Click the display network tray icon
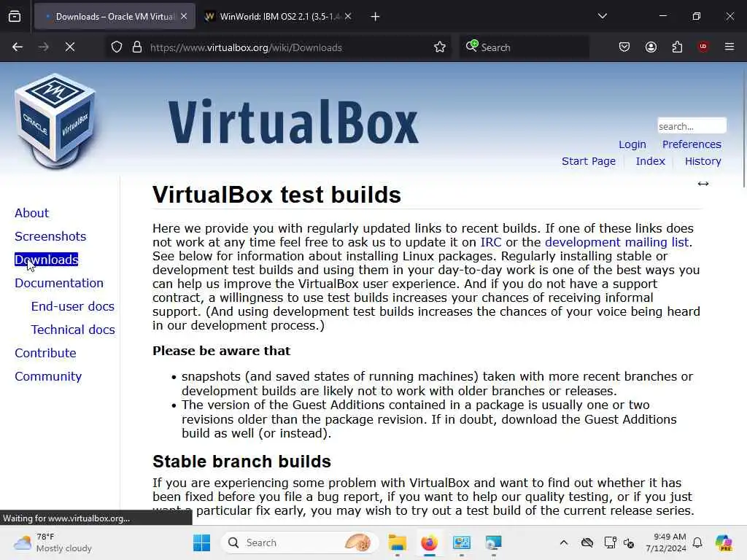 [x=610, y=542]
